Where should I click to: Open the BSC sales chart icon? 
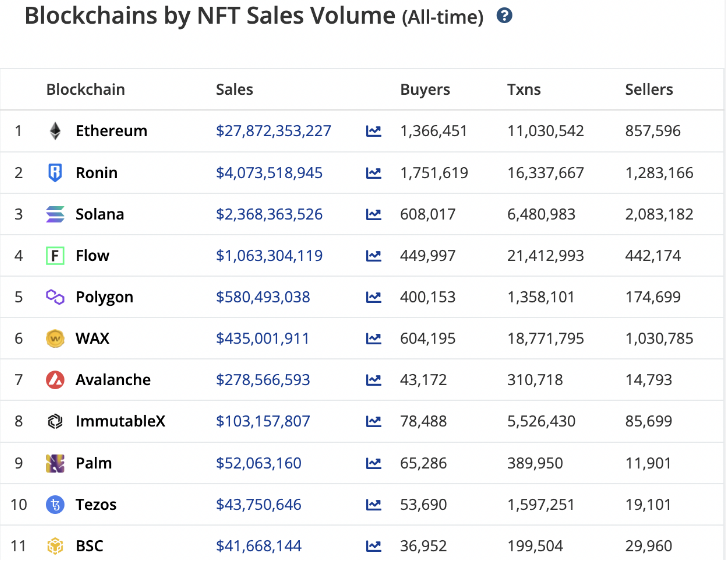tap(373, 546)
